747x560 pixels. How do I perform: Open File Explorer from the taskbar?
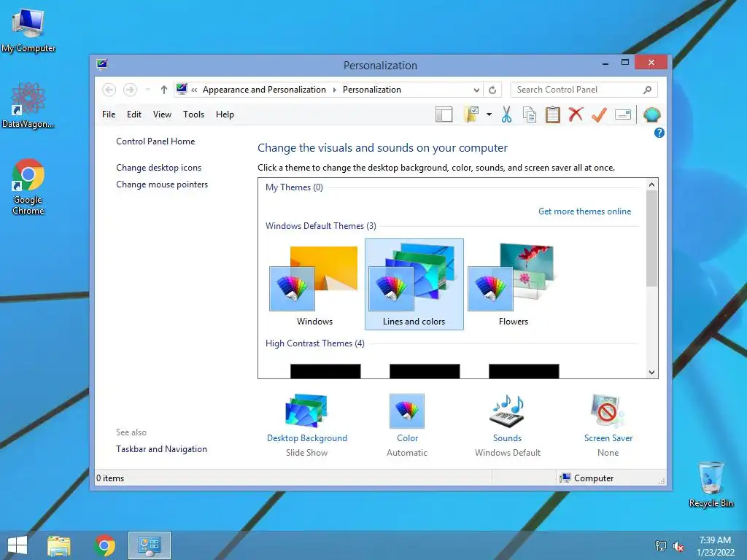coord(59,545)
